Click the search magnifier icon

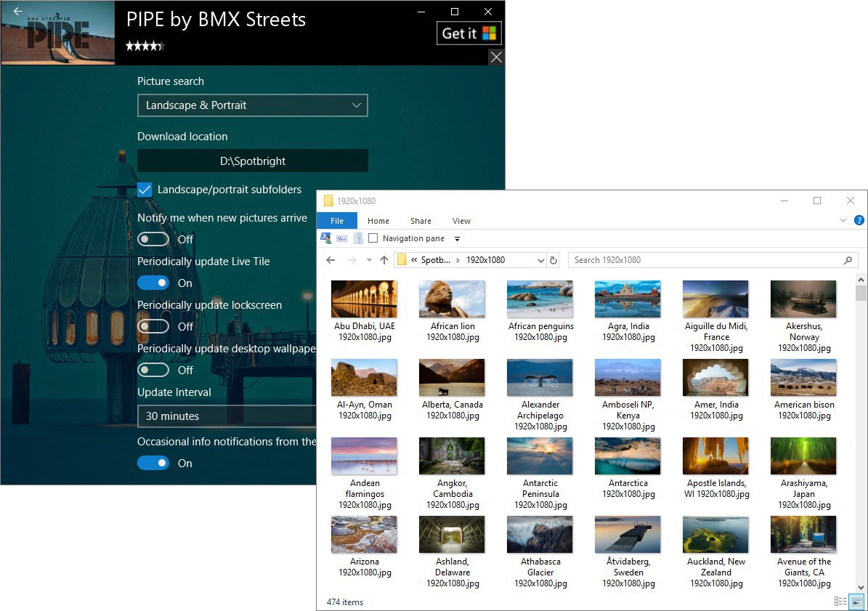[x=848, y=260]
